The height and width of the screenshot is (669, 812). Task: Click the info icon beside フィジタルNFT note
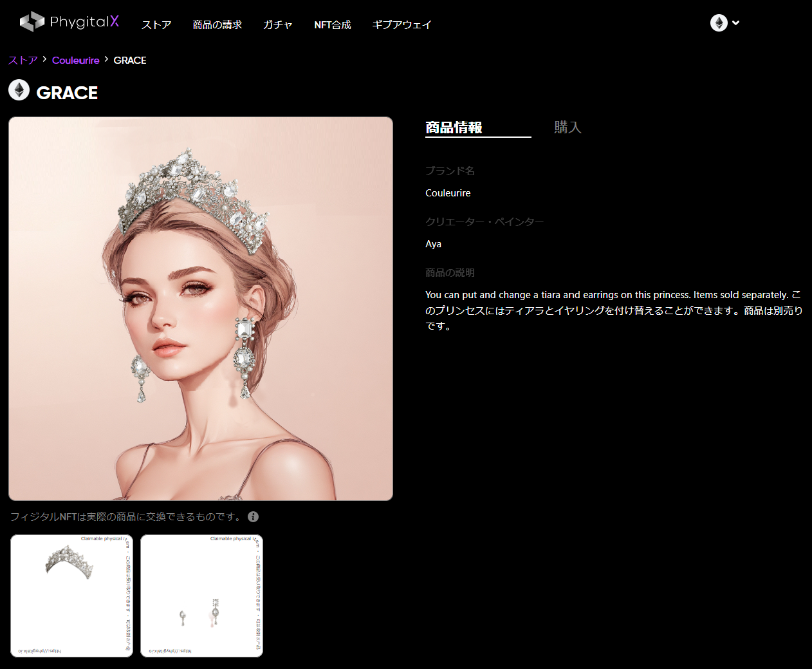[254, 516]
